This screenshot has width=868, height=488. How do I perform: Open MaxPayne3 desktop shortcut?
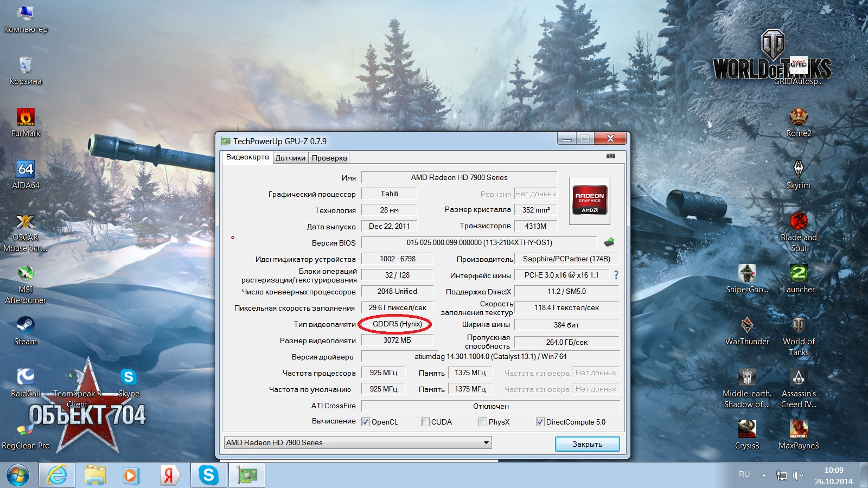click(x=799, y=435)
